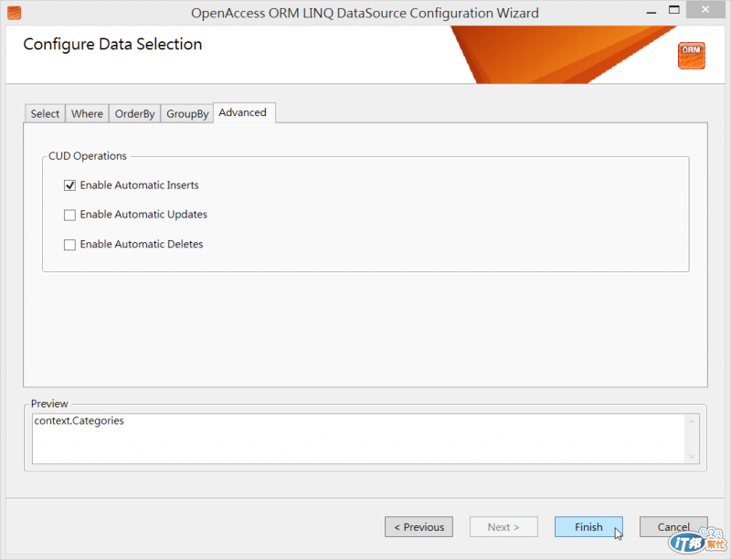Screen dimensions: 731x560
Task: Click the orange ORM logo icon
Action: 691,56
